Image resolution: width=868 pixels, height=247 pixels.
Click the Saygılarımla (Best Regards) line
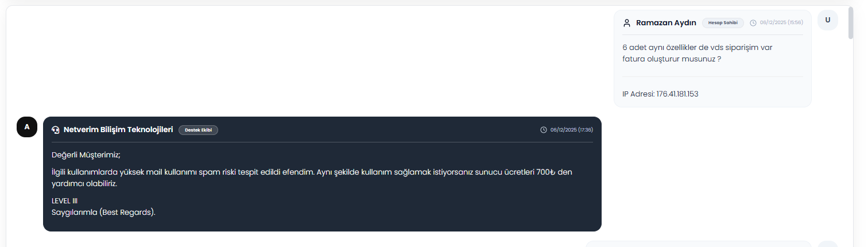[103, 212]
